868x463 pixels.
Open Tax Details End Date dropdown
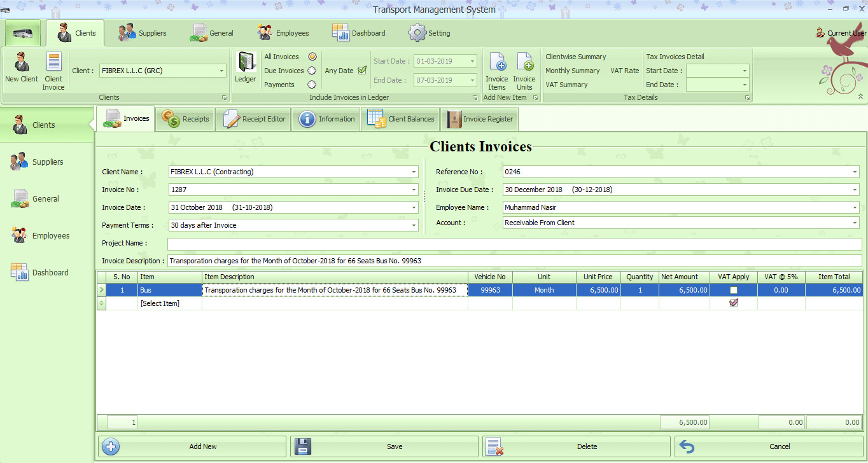745,85
